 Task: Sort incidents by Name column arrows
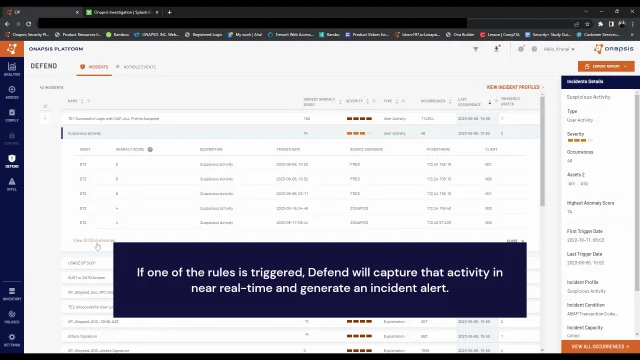point(82,101)
